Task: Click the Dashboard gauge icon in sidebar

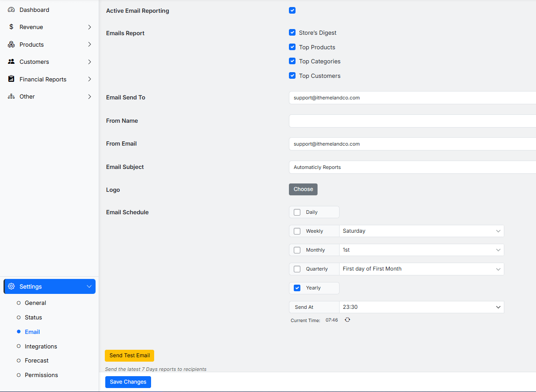Action: [11, 10]
